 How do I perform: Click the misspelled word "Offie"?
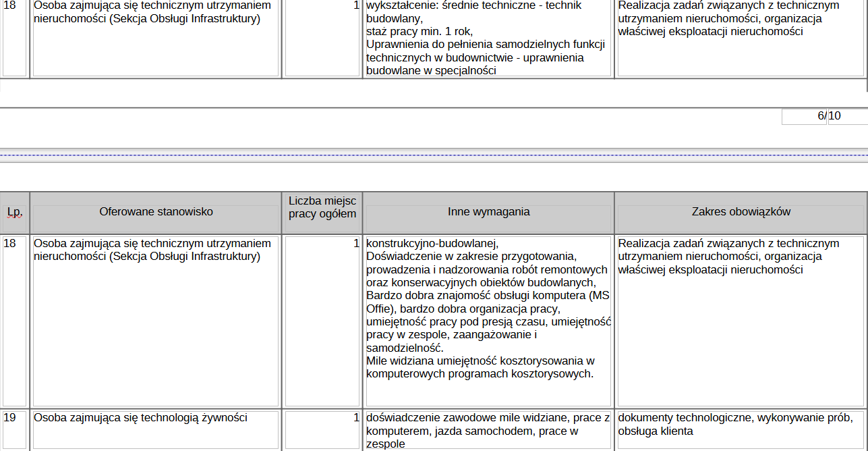point(378,309)
